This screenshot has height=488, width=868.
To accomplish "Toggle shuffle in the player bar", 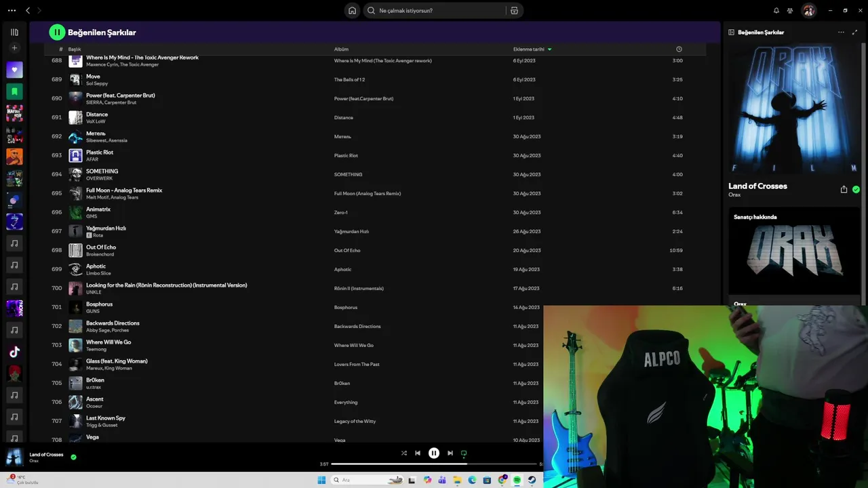I will point(403,453).
